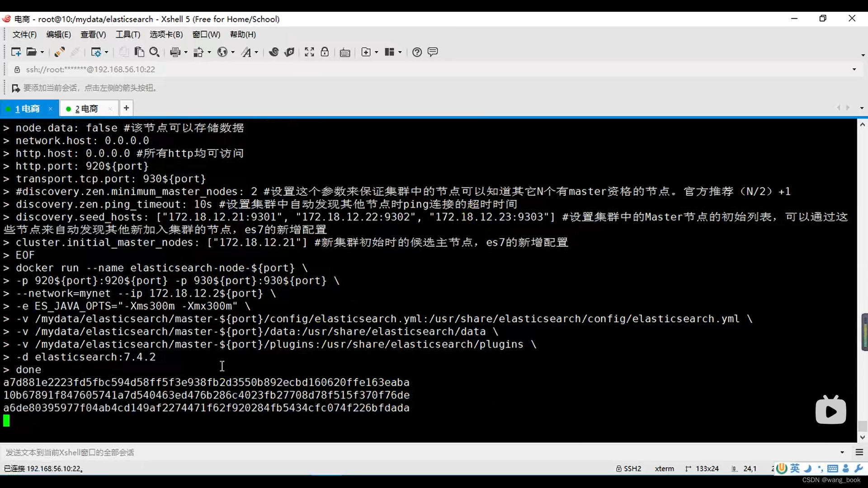Viewport: 868px width, 488px height.
Task: Switch to the 2 电商 session tab
Action: 86,109
